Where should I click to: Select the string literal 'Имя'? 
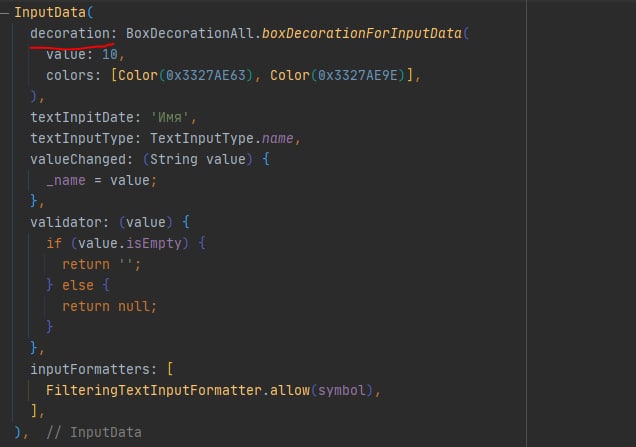coord(170,117)
